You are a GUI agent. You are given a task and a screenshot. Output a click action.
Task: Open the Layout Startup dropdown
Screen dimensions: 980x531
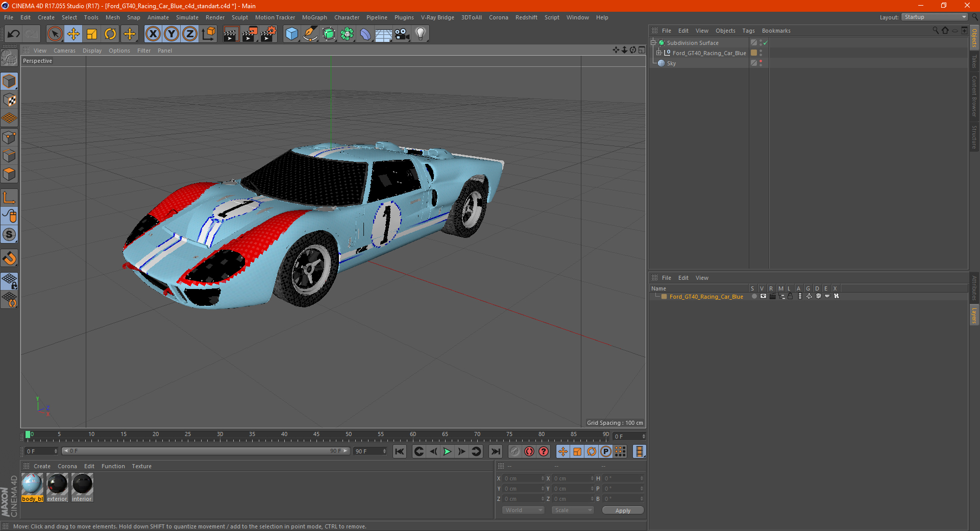point(935,17)
